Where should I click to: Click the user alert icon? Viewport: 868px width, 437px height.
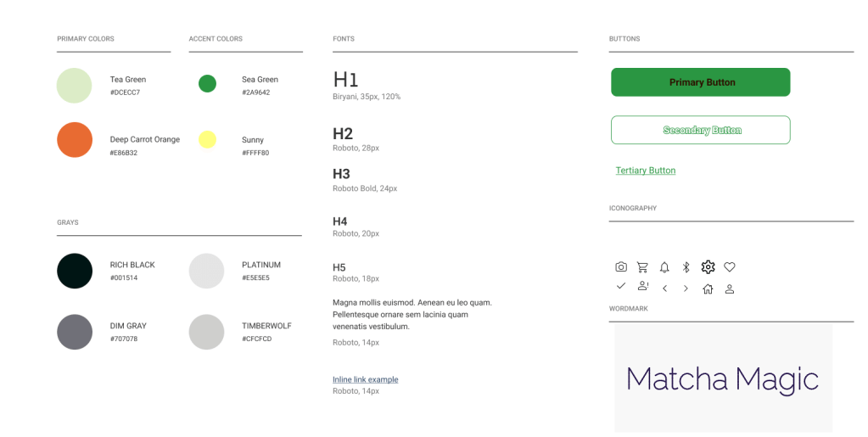click(642, 287)
